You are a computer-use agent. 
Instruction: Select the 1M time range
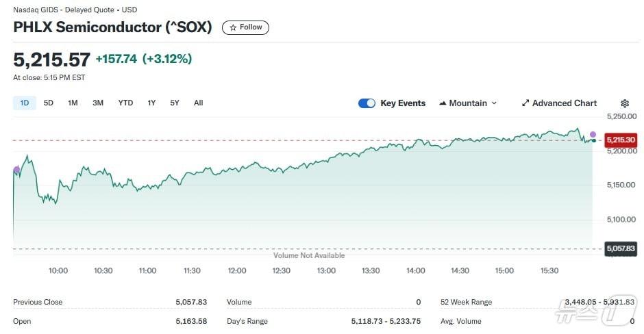point(73,103)
